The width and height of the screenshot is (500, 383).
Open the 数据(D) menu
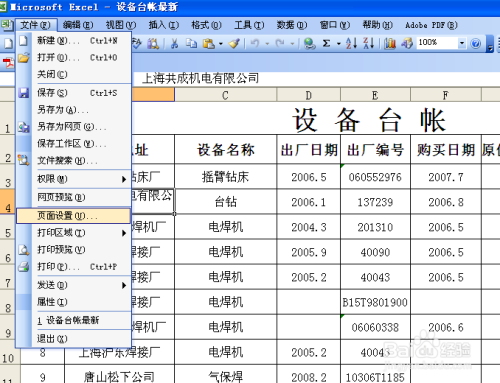(292, 25)
